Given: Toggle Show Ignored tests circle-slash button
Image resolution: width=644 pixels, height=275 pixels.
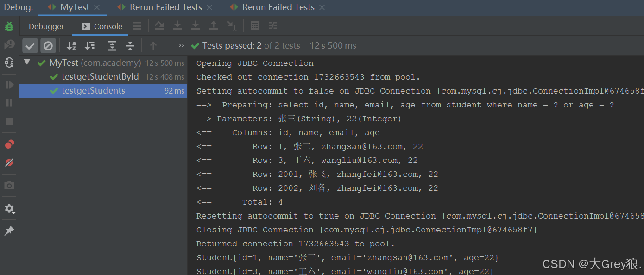Looking at the screenshot, I should [x=48, y=45].
